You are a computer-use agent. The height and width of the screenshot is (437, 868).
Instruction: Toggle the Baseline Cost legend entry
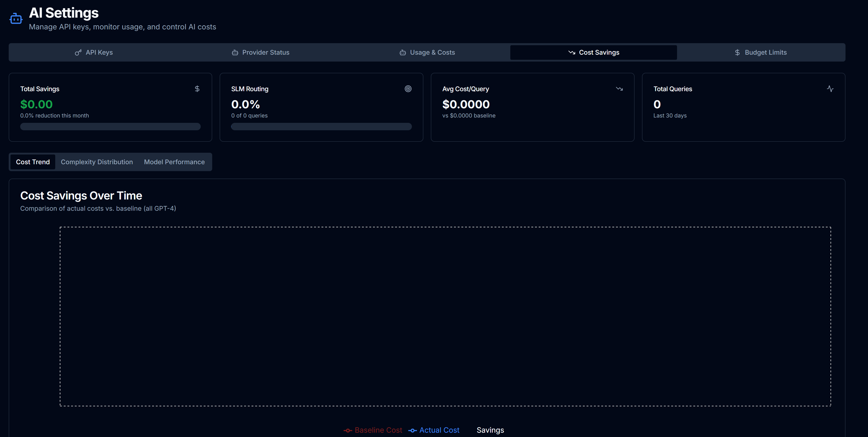coord(373,430)
